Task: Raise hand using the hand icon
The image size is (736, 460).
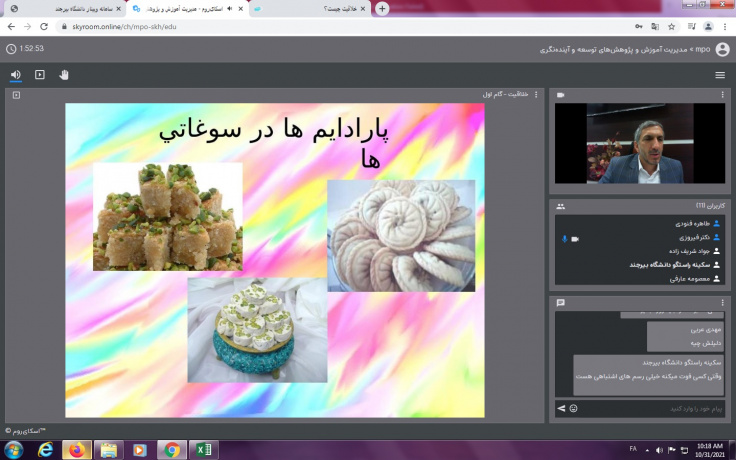Action: tap(64, 74)
